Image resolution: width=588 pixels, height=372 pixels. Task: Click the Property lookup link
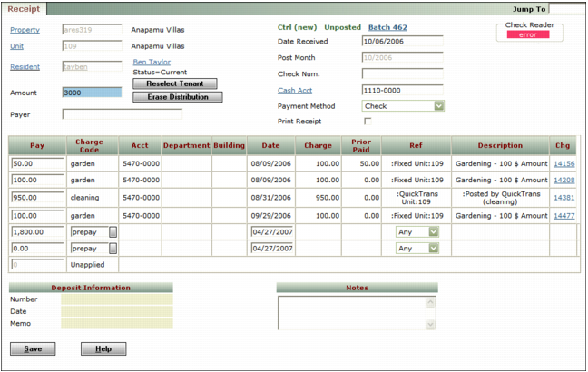pyautogui.click(x=24, y=30)
